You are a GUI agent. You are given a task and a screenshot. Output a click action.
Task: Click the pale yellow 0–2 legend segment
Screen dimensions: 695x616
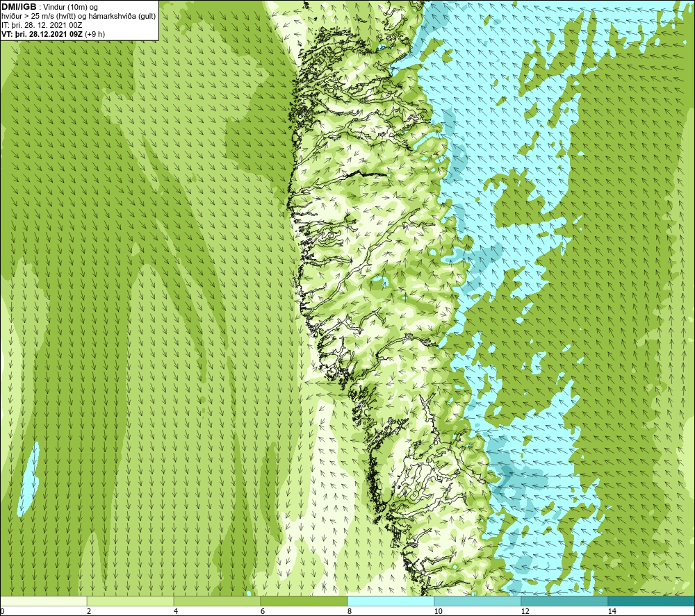coord(43,601)
